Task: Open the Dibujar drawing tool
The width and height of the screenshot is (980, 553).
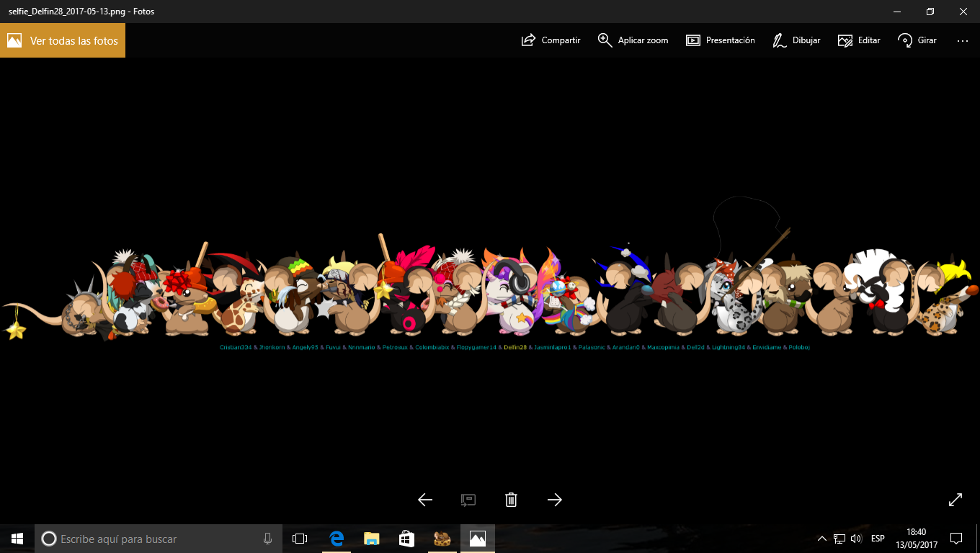Action: [796, 40]
